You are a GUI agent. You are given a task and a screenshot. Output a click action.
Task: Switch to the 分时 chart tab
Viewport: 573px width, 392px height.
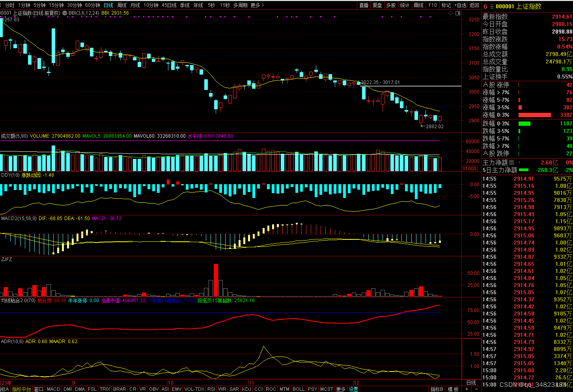[10, 5]
